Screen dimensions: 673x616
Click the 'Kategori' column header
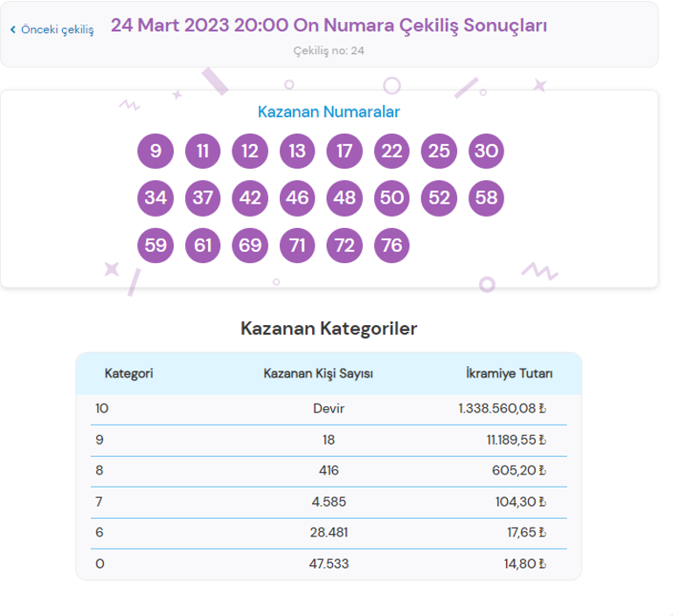click(x=128, y=373)
